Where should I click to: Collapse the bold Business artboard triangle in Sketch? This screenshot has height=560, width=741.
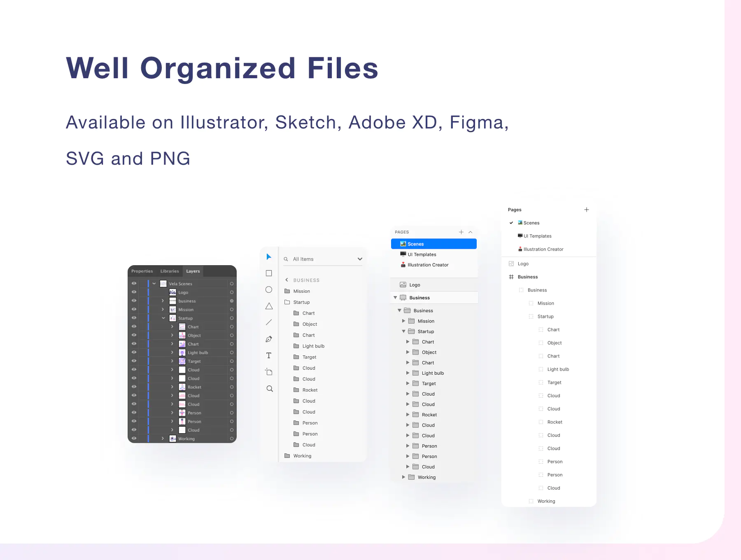(395, 298)
